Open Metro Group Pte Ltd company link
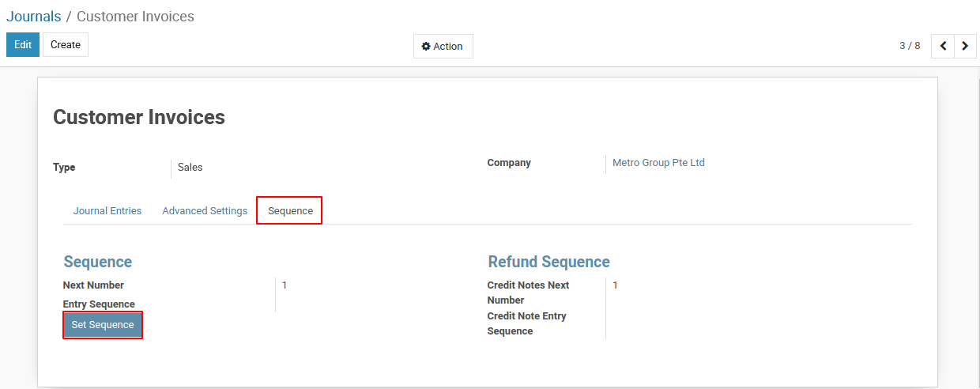980x389 pixels. coord(658,163)
